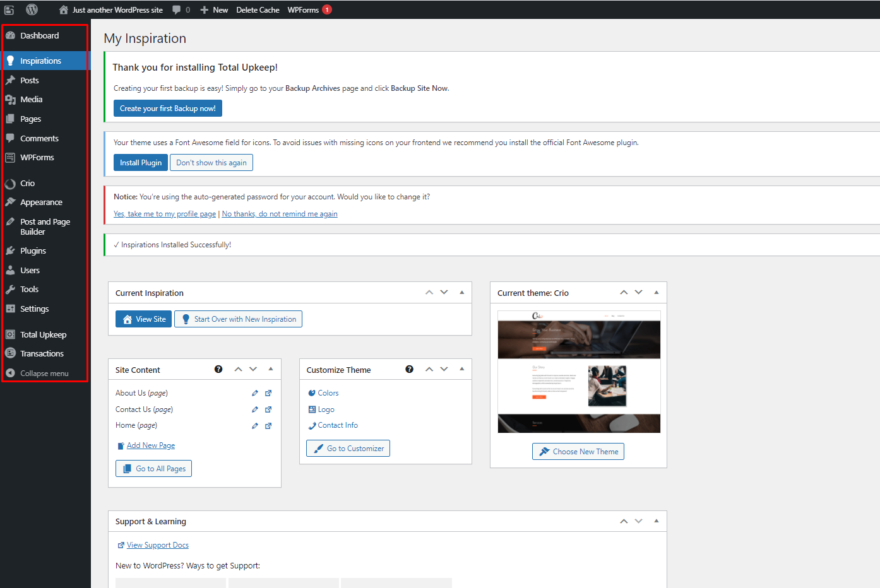Screen dimensions: 880x588
Task: Click the View Site button
Action: [x=143, y=319]
